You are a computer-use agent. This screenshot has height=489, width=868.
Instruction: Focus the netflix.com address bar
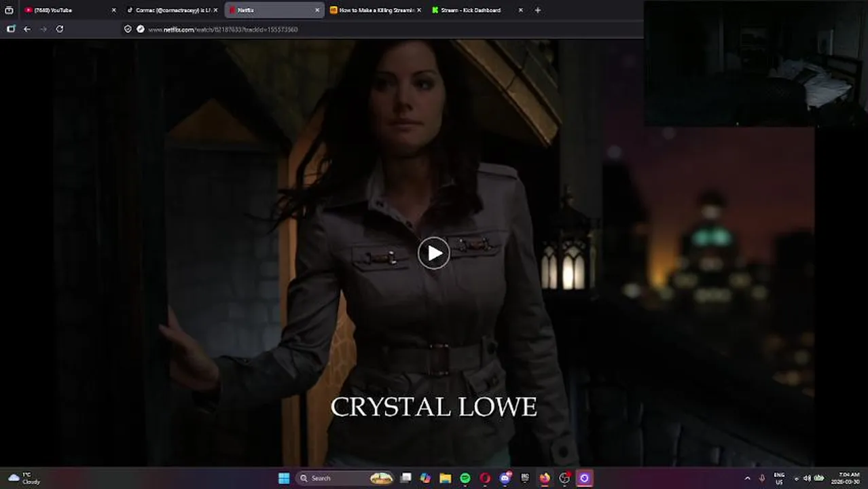380,29
